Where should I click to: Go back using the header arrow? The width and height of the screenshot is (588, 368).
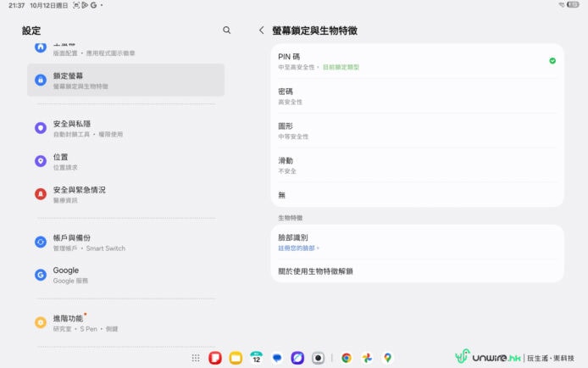261,30
